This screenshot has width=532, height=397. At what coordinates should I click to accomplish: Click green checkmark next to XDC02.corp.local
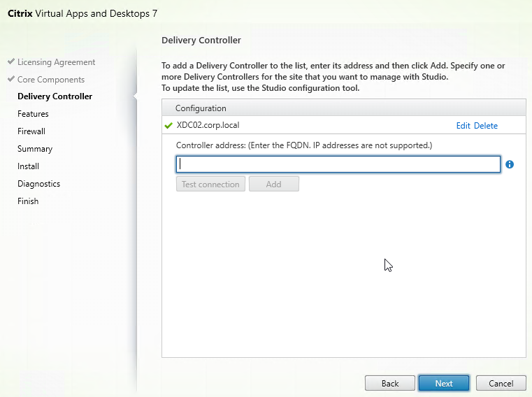[x=168, y=126]
